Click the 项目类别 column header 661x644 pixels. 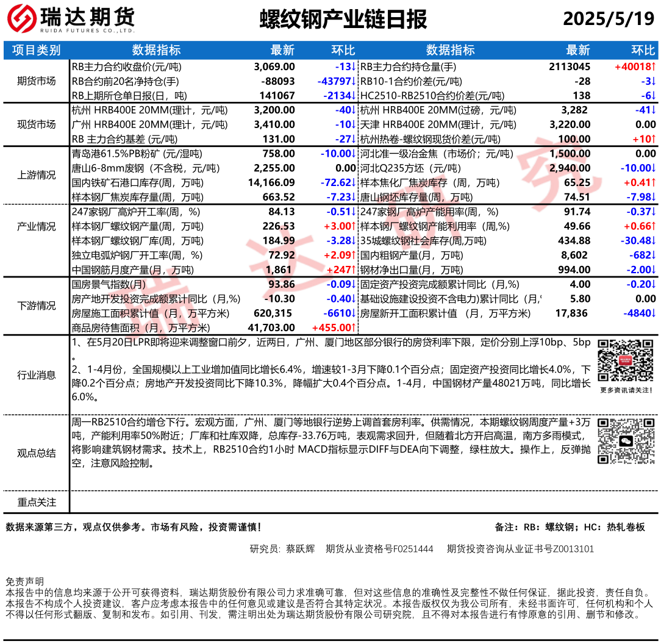36,50
